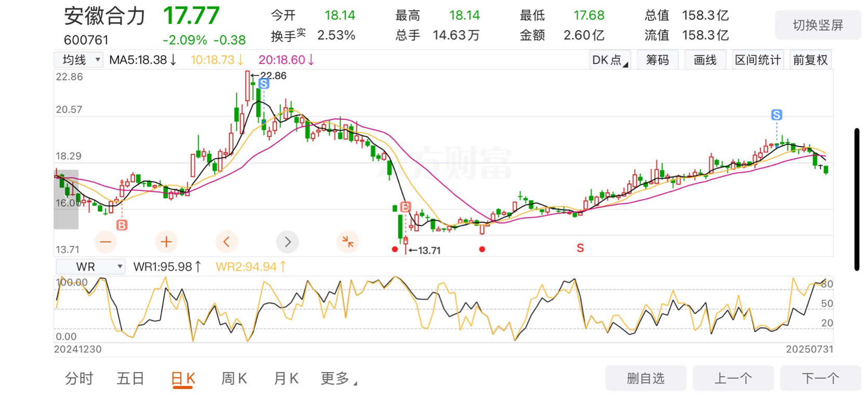Open 区间统计 range statistics
Screen dimensions: 868x399
pos(757,60)
